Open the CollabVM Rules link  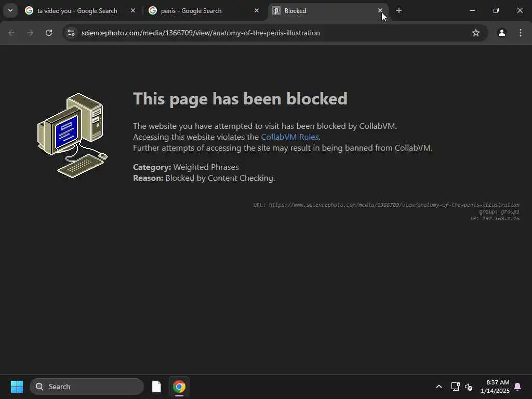coord(290,137)
